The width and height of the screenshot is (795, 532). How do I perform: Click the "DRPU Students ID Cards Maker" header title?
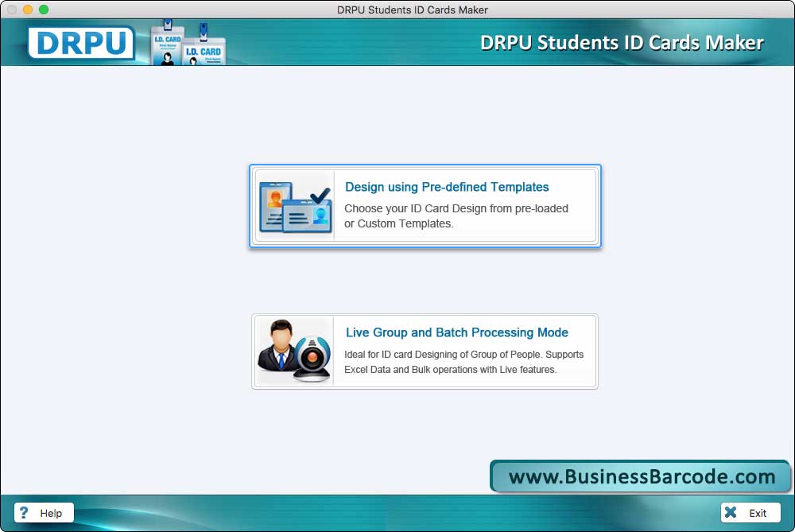click(622, 43)
